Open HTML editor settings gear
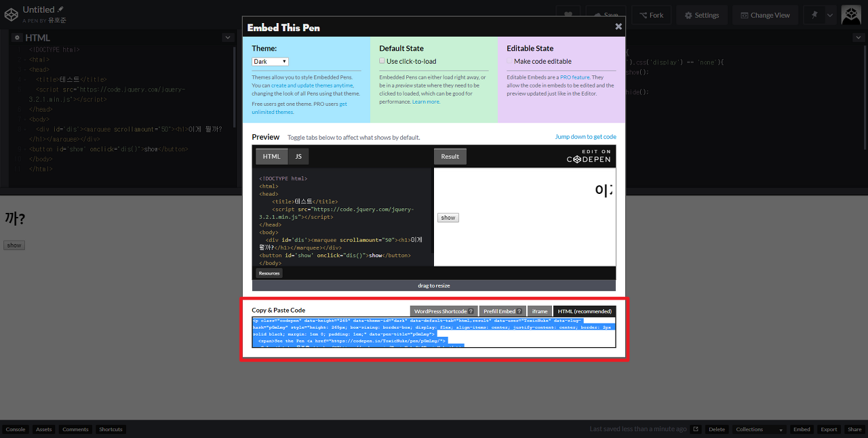868x438 pixels. [18, 37]
